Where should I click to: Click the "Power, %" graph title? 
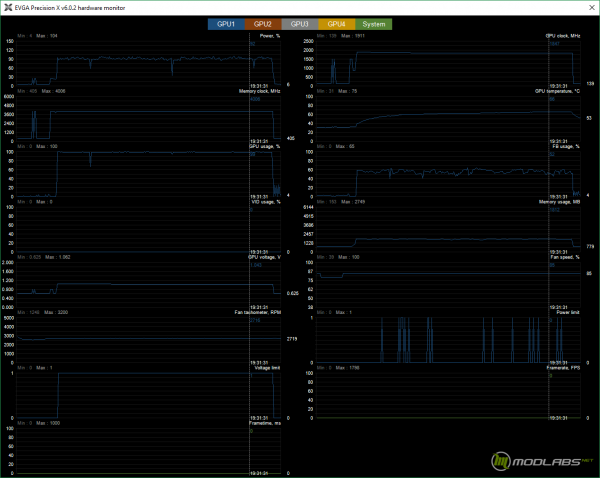tap(270, 36)
